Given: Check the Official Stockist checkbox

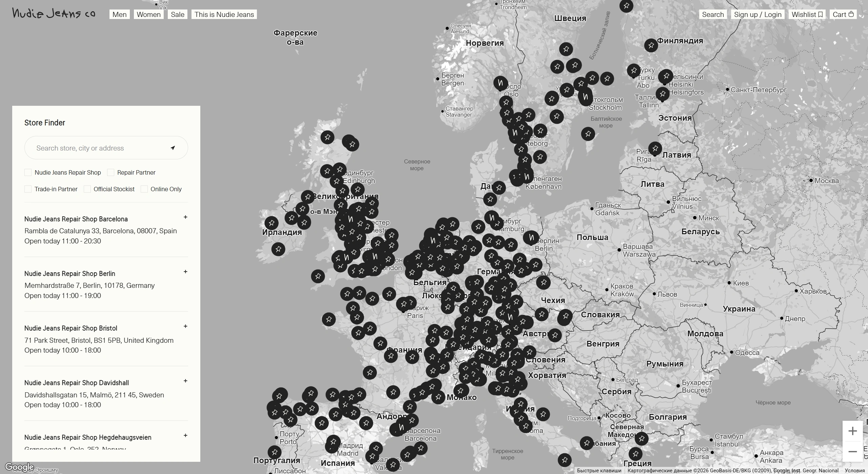Looking at the screenshot, I should pos(87,189).
